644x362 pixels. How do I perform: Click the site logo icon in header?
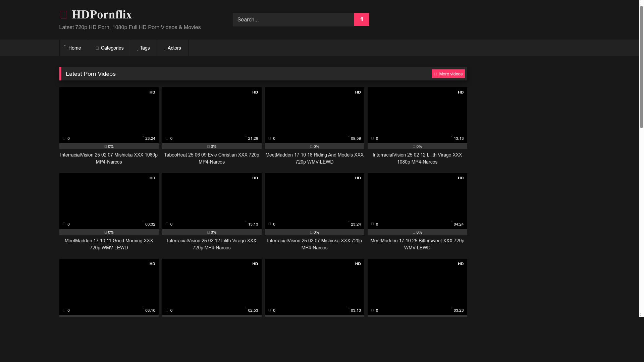[64, 15]
